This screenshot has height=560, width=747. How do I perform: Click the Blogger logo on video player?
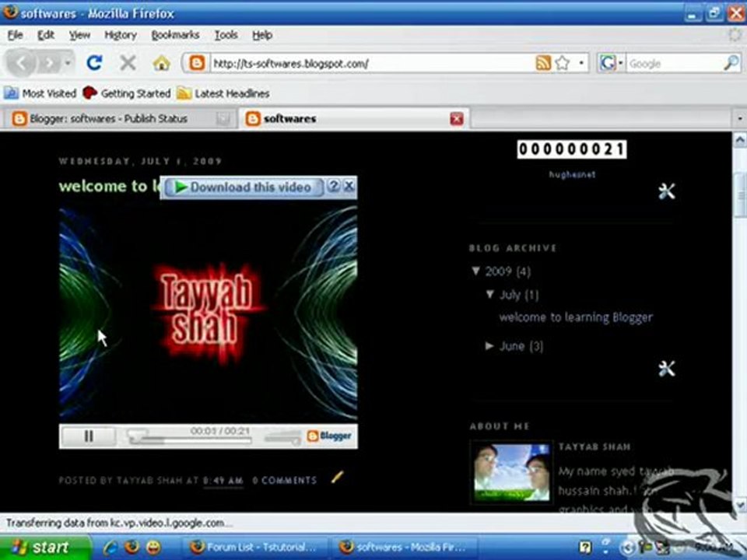click(x=330, y=436)
